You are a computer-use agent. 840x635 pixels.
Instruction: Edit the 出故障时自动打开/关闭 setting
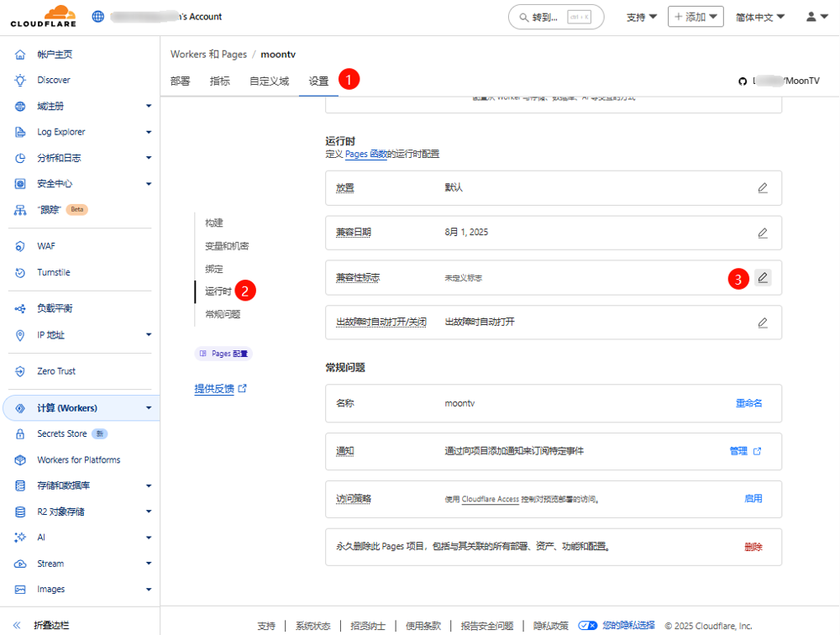coord(762,323)
